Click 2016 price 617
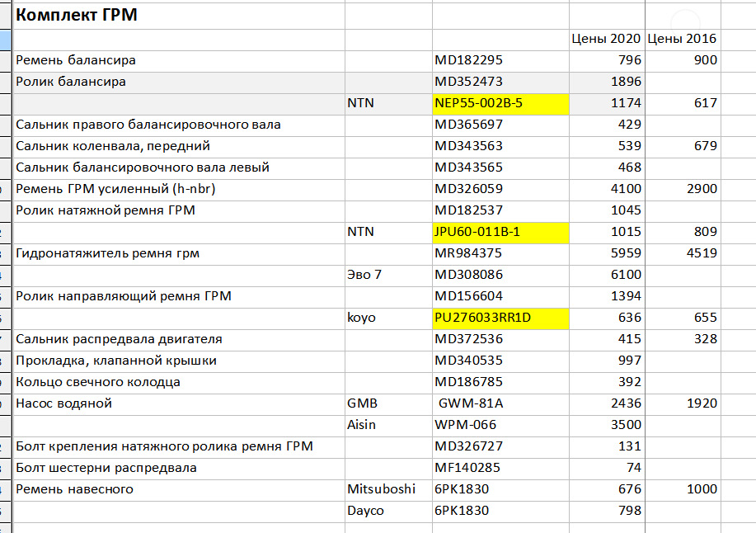This screenshot has width=756, height=533. coord(683,104)
